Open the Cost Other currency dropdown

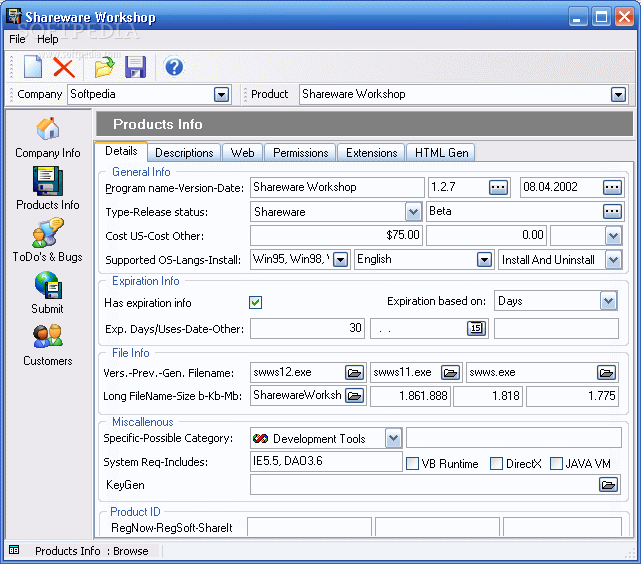coord(613,236)
